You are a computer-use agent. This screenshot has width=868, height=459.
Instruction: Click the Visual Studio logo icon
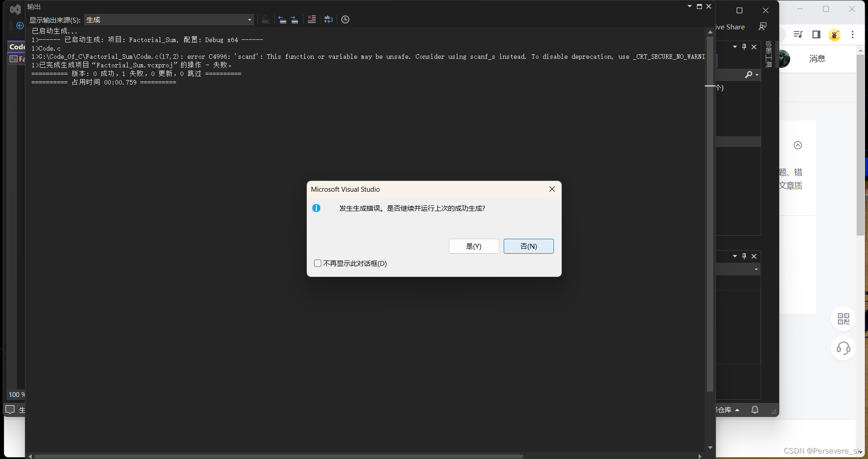pos(15,9)
